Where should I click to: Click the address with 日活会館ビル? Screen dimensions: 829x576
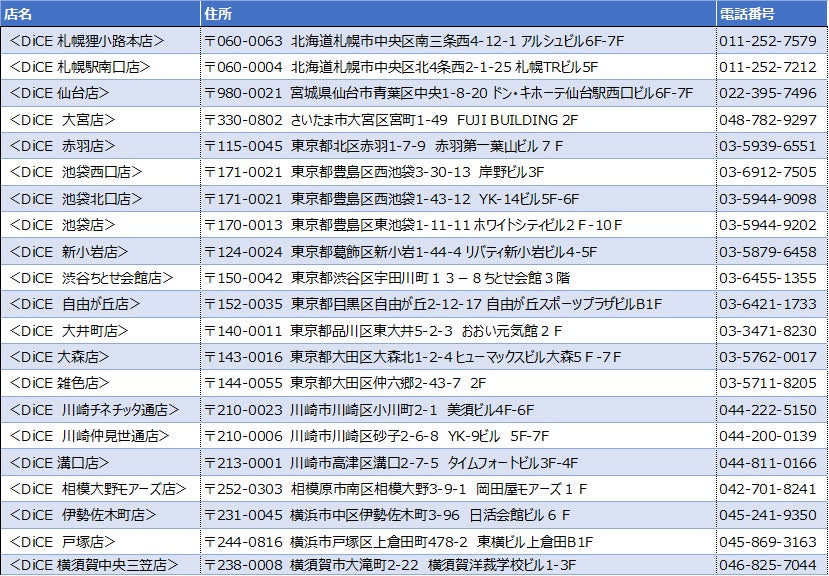coord(458,515)
